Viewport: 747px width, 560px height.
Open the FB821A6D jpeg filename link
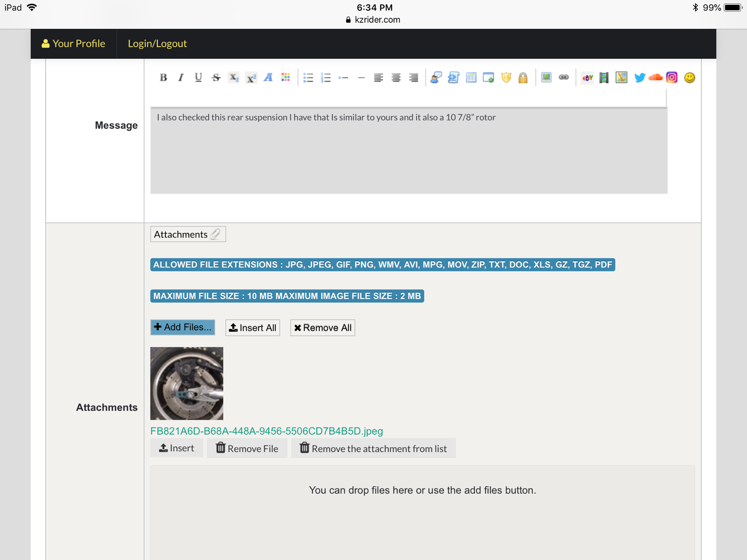[267, 431]
